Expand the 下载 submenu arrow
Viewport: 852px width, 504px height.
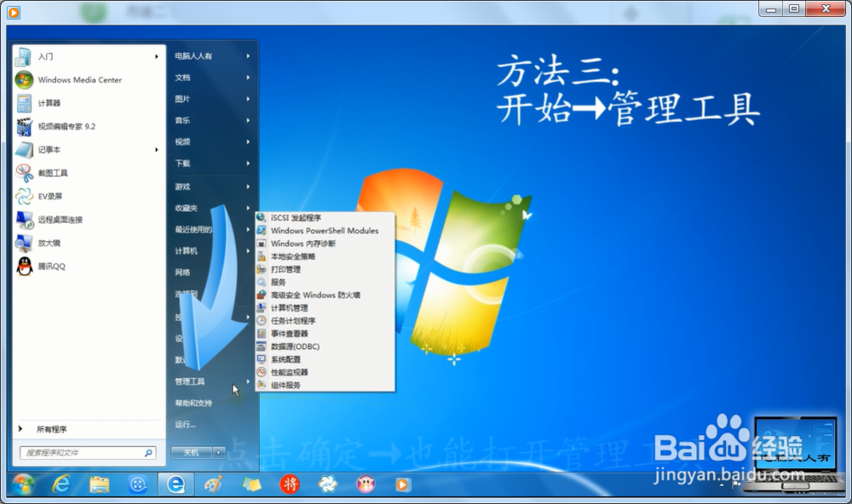pos(248,163)
